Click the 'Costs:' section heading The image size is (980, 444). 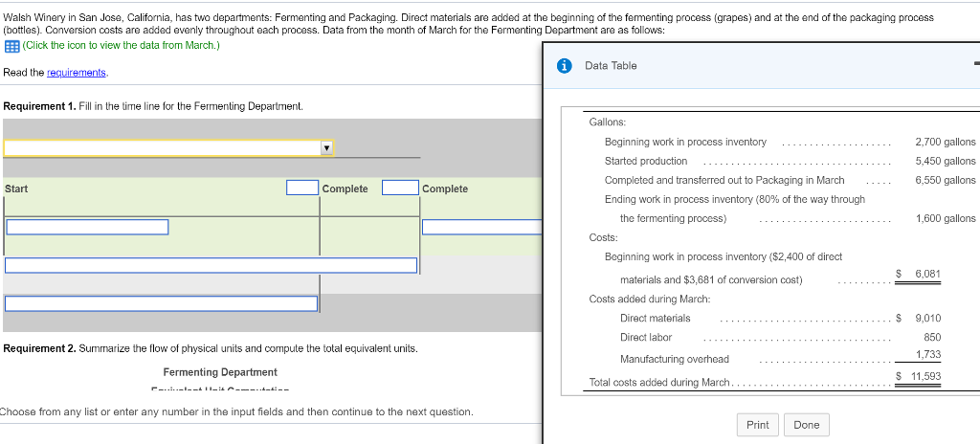pyautogui.click(x=604, y=237)
